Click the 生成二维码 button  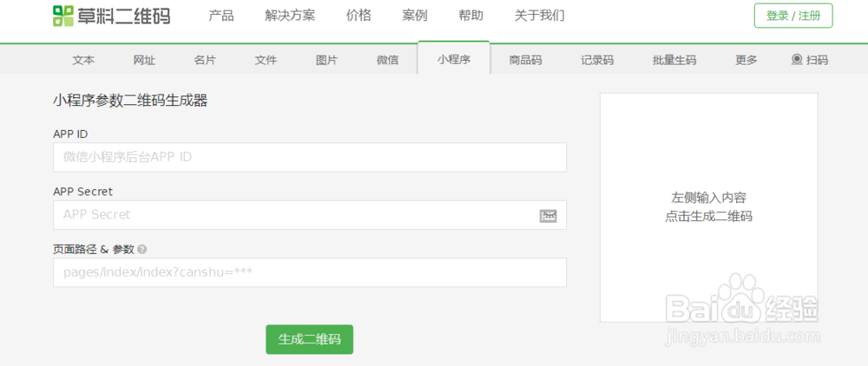[x=310, y=339]
